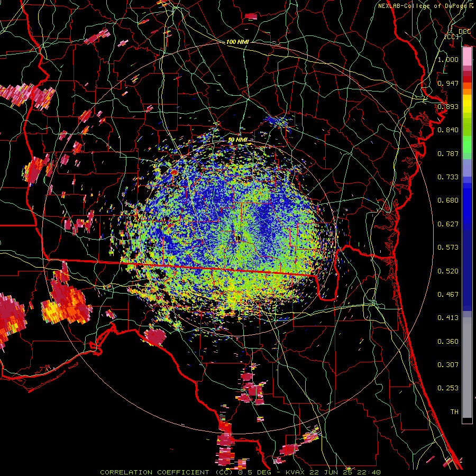Screen dimensions: 476x476
Task: Click the 100 NMI range ring label
Action: [x=237, y=42]
